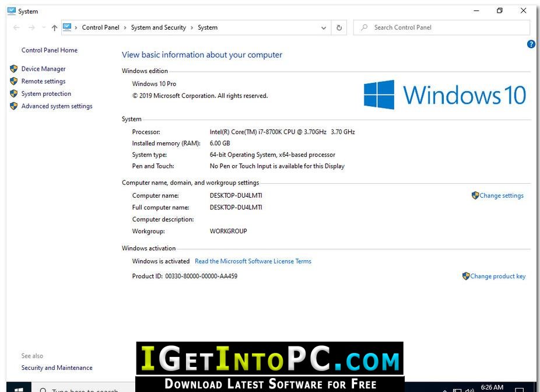Click the Windows 10 logo
The image size is (540, 392).
coord(444,94)
